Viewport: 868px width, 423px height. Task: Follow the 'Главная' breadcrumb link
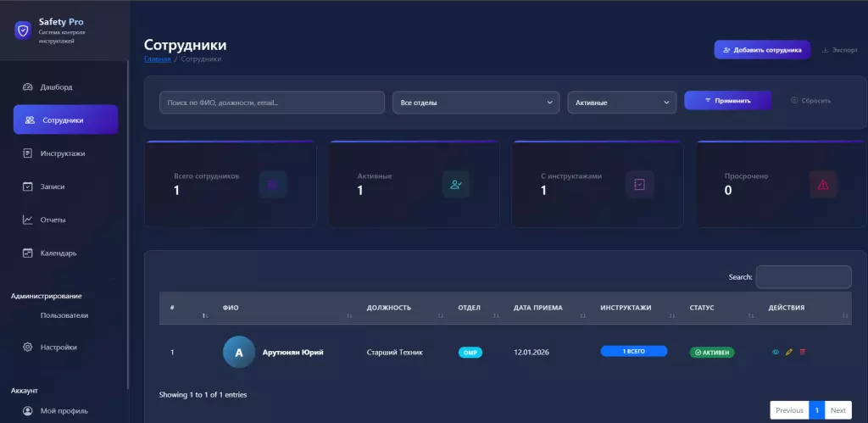(x=158, y=59)
